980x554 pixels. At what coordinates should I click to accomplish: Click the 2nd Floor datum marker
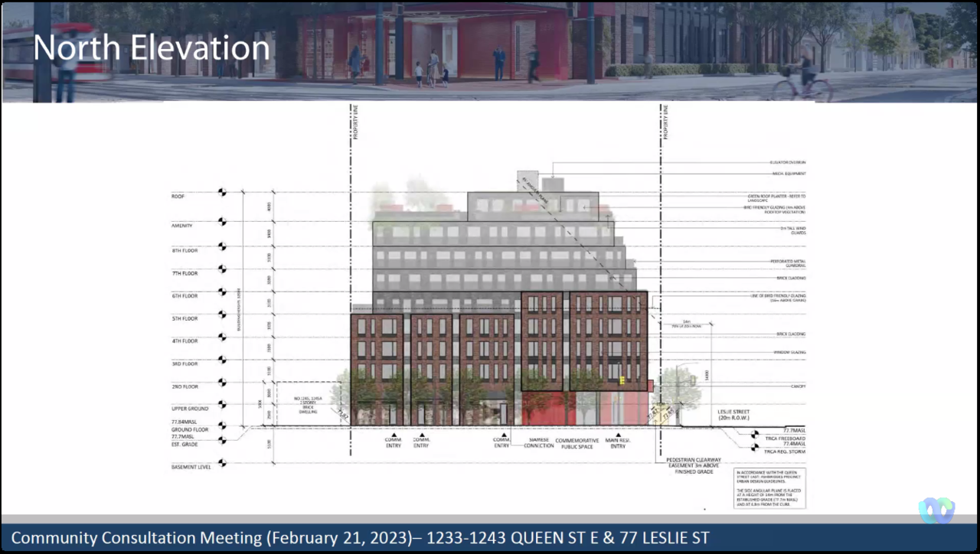[222, 383]
